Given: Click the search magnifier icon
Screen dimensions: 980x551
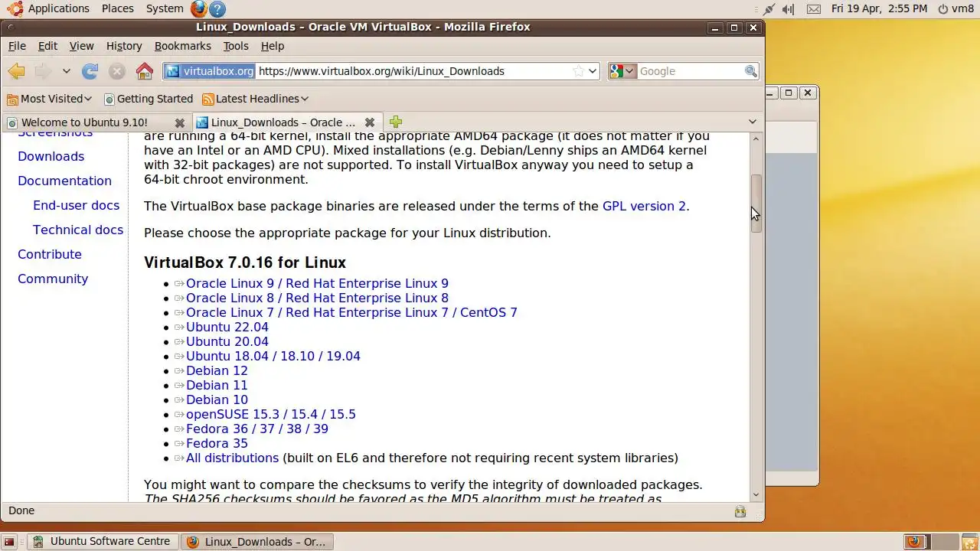Looking at the screenshot, I should 750,71.
